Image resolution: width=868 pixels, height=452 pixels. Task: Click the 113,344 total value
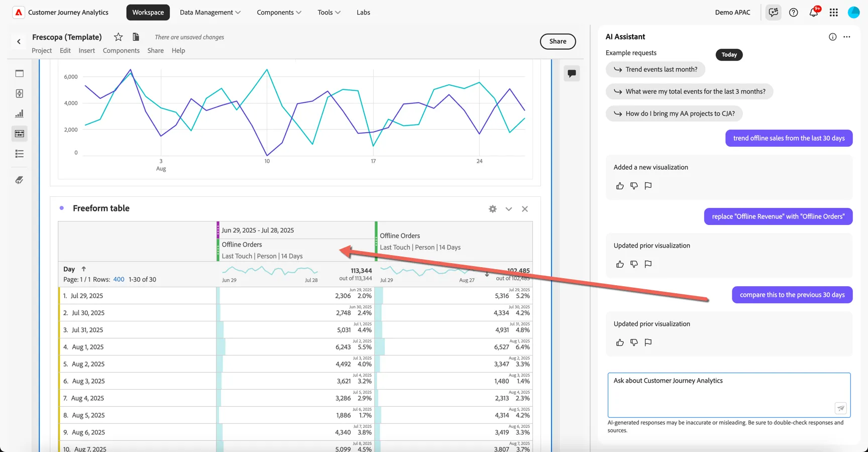[x=361, y=271]
